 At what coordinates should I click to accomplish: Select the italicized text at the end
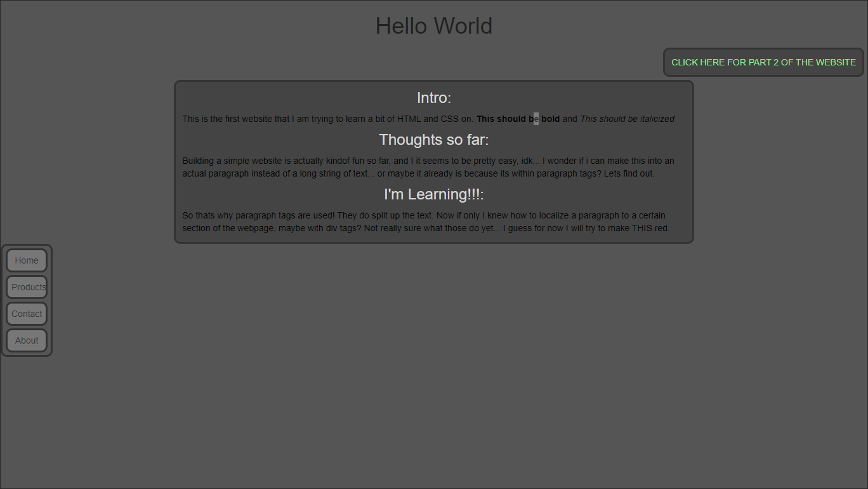click(x=627, y=119)
